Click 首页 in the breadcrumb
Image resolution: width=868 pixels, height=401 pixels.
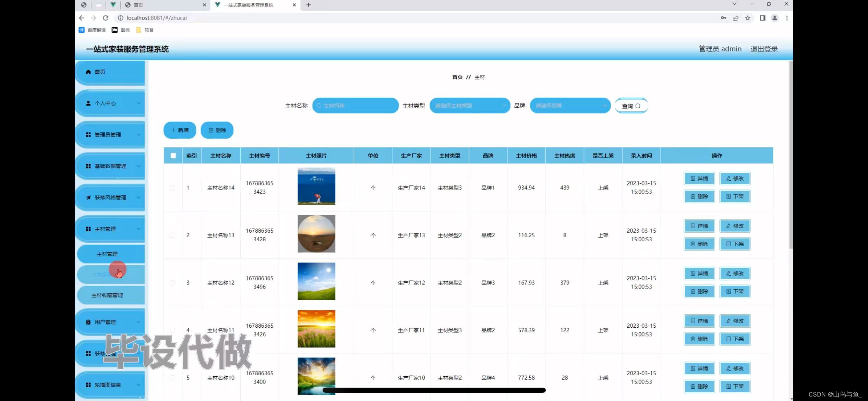coord(457,77)
